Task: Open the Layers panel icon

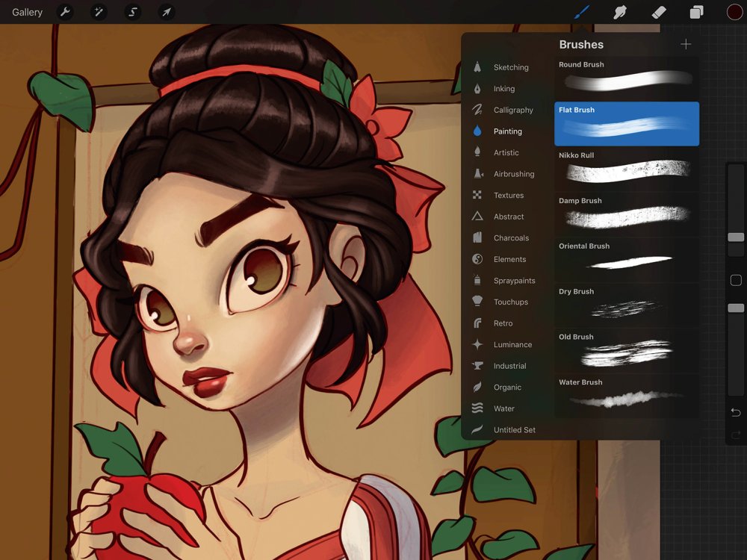Action: click(x=696, y=12)
